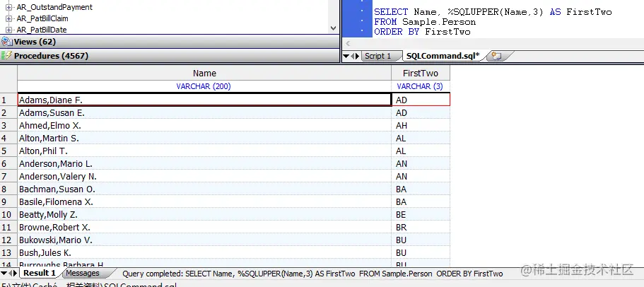Switch to the Messages tab

(x=83, y=273)
